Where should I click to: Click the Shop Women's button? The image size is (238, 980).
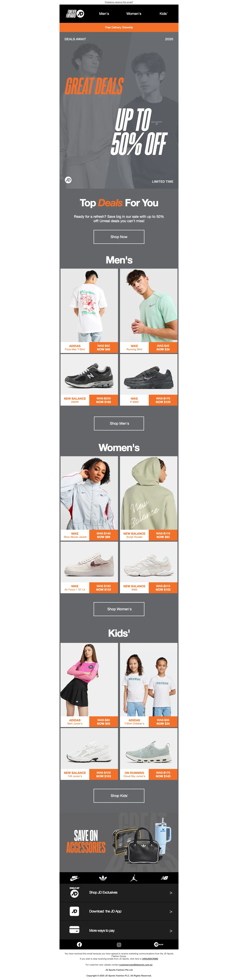click(x=119, y=609)
